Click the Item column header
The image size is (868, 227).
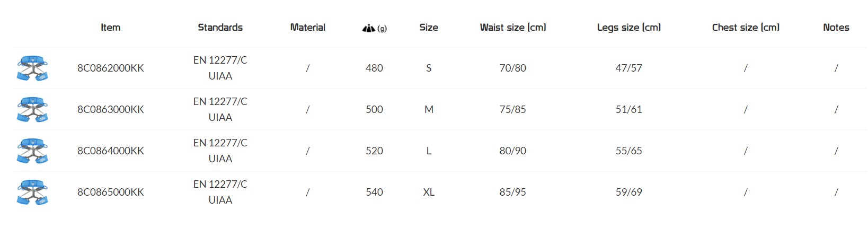[x=110, y=28]
